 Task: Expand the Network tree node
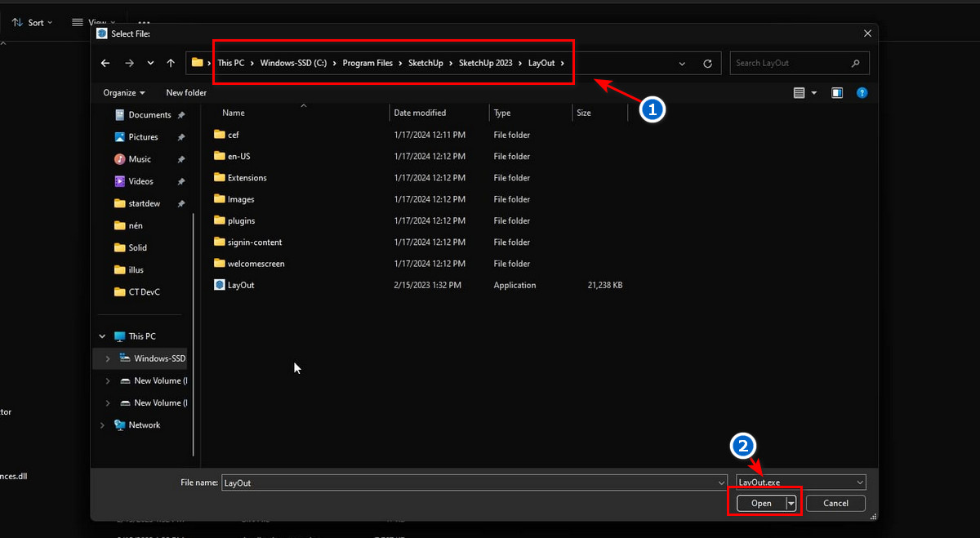102,425
